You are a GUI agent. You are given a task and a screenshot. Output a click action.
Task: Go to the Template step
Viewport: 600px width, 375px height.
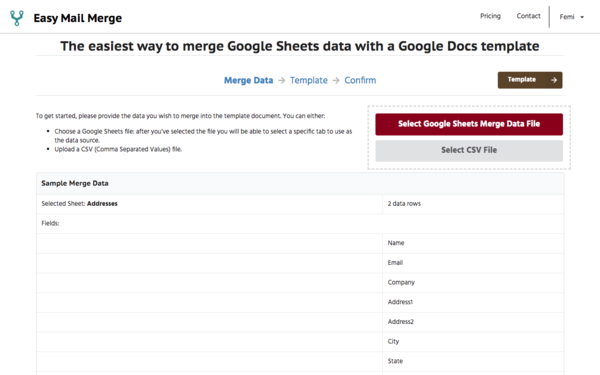coord(308,80)
